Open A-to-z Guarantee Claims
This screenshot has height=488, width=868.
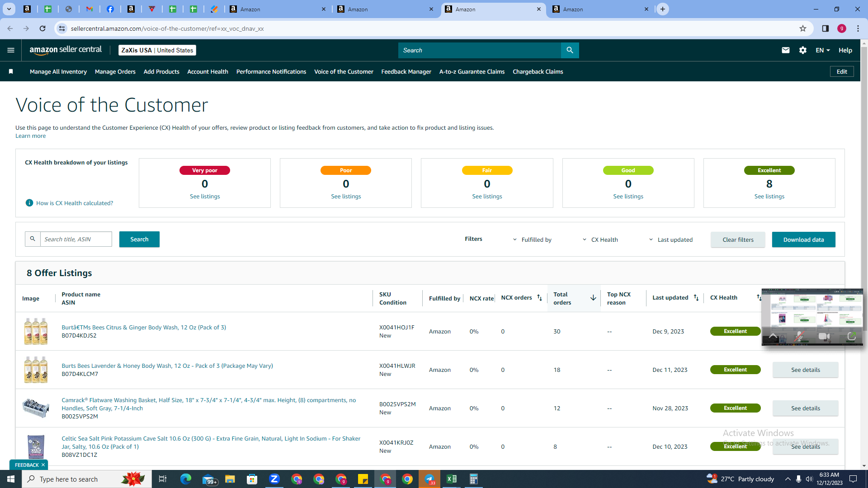pyautogui.click(x=472, y=71)
